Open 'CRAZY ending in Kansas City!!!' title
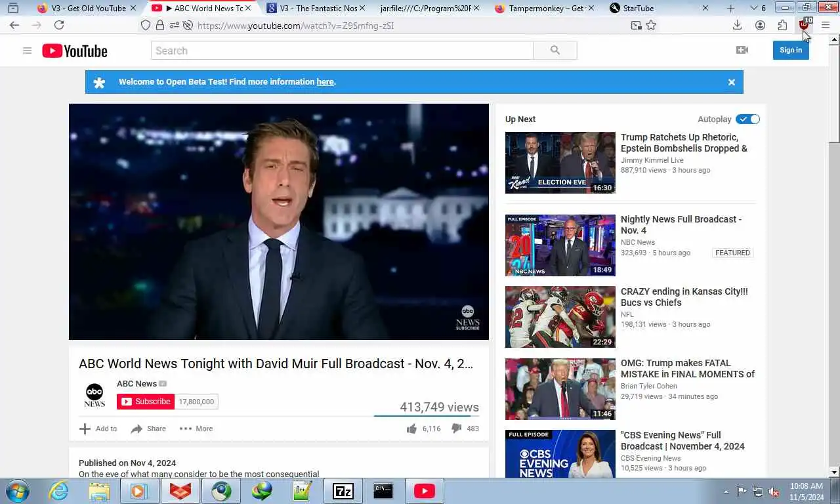 click(x=684, y=297)
